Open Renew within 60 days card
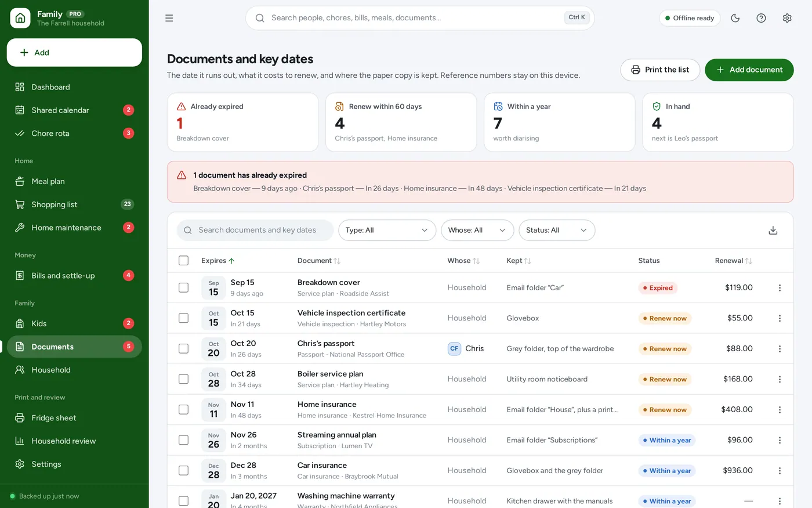Viewport: 812px width, 508px height. 401,123
